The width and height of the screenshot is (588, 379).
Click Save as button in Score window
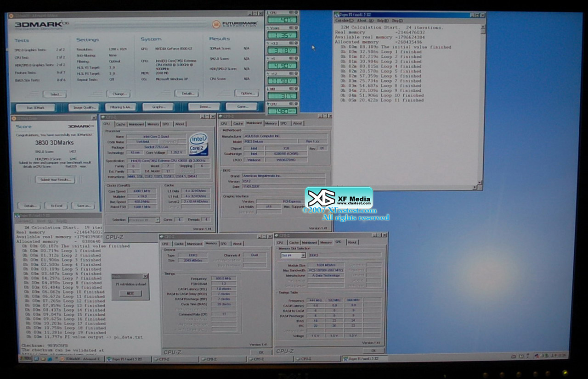[84, 206]
